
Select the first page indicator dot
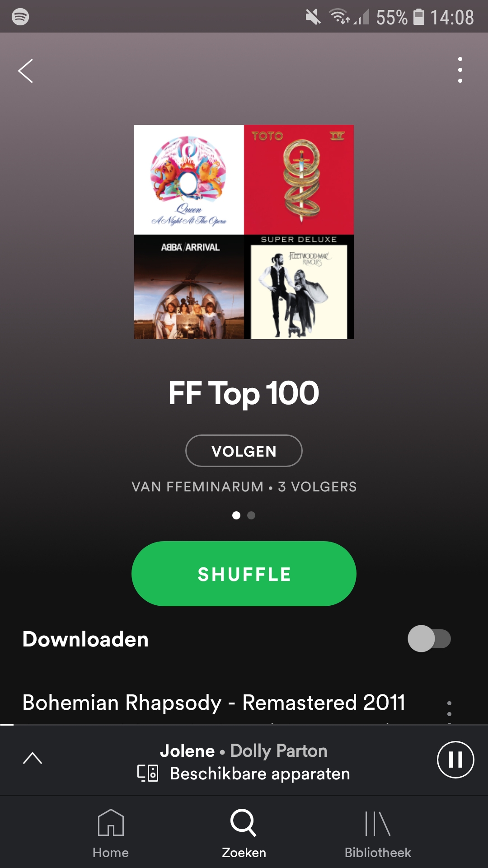coord(236,515)
